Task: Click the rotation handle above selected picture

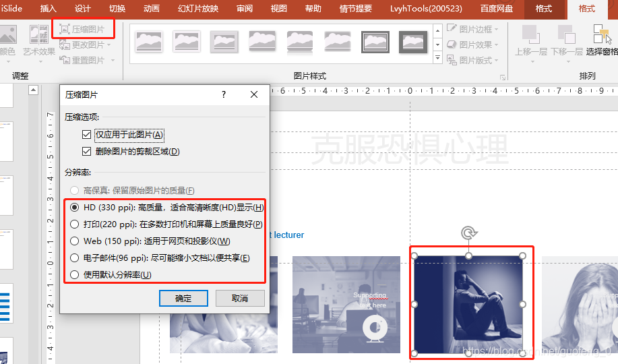Action: point(468,233)
